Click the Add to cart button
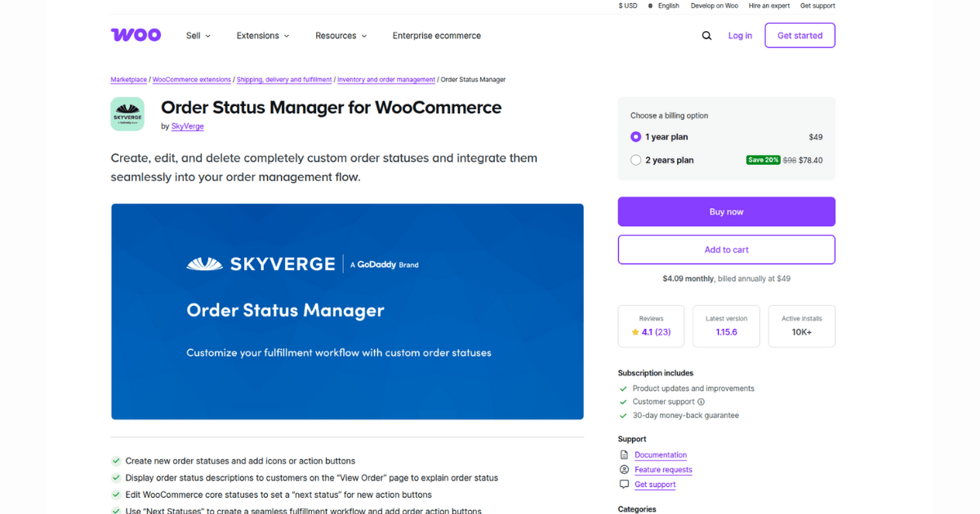 [726, 250]
